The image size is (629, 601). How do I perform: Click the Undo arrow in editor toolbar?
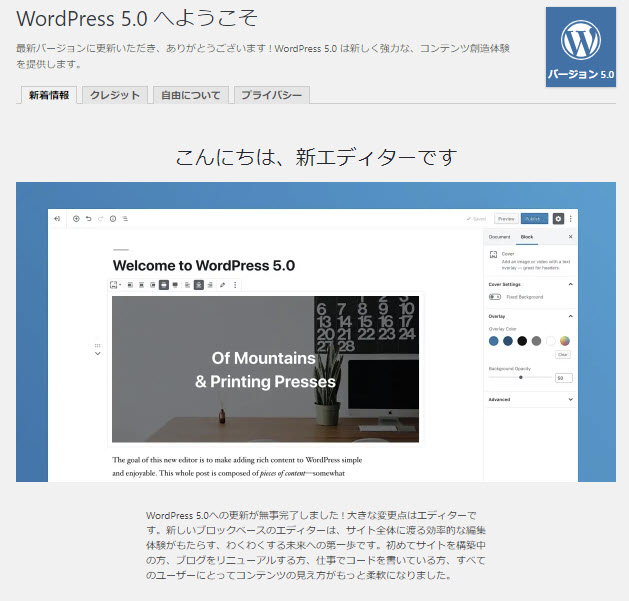[x=89, y=219]
